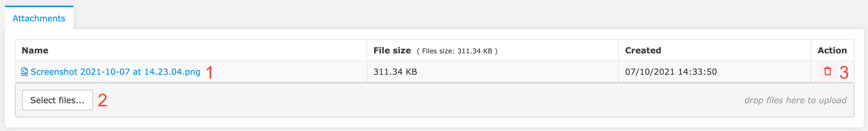
Task: Click the Action column header
Action: [832, 51]
